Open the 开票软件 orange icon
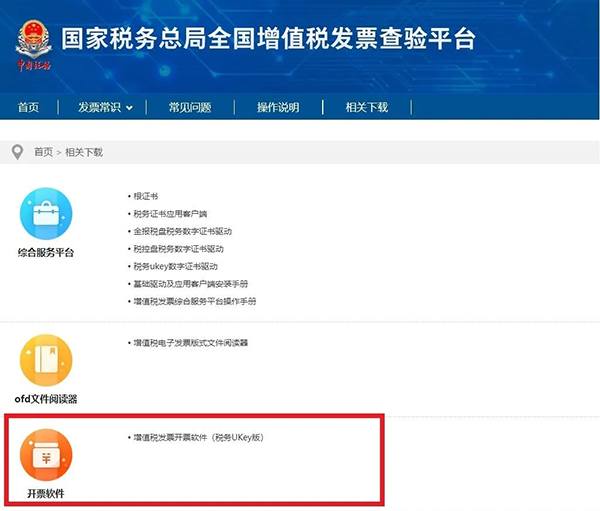This screenshot has height=511, width=600. [46, 455]
